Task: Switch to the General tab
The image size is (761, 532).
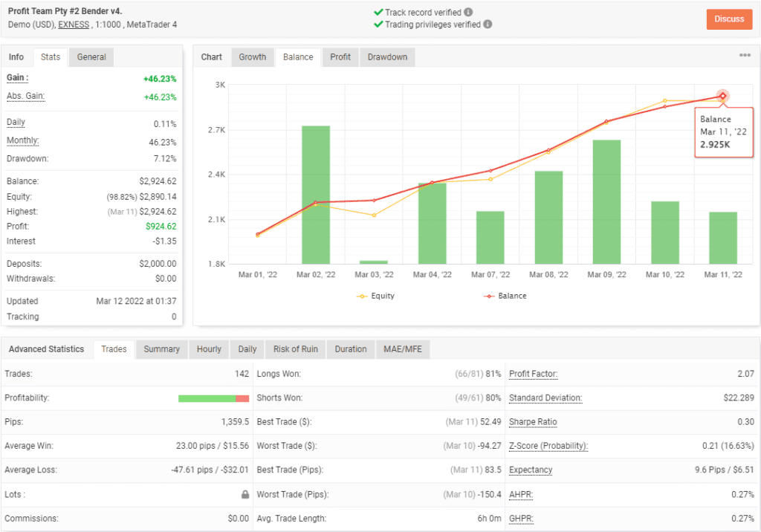Action: point(91,56)
